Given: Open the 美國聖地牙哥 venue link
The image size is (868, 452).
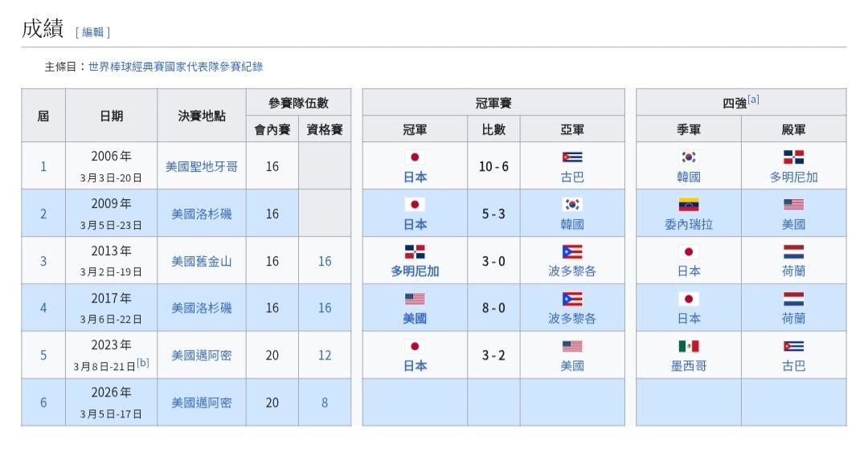Looking at the screenshot, I should coord(202,167).
